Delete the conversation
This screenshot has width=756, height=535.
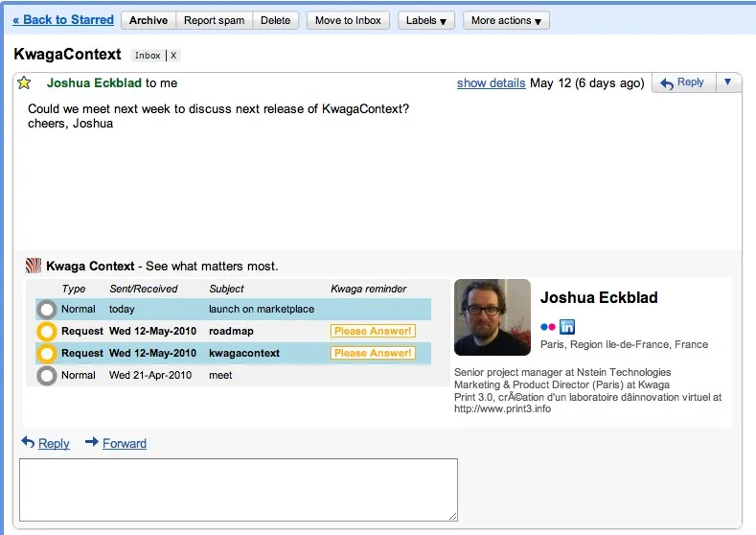click(x=276, y=20)
